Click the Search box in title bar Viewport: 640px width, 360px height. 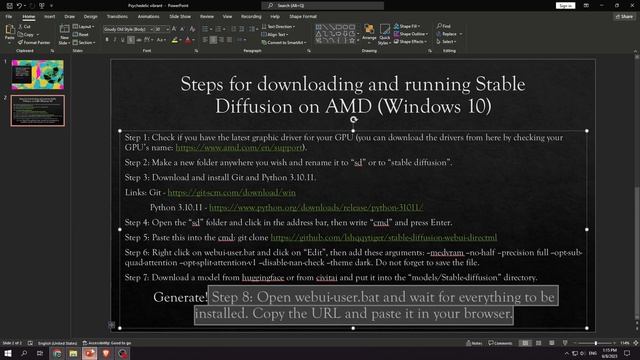[x=322, y=6]
